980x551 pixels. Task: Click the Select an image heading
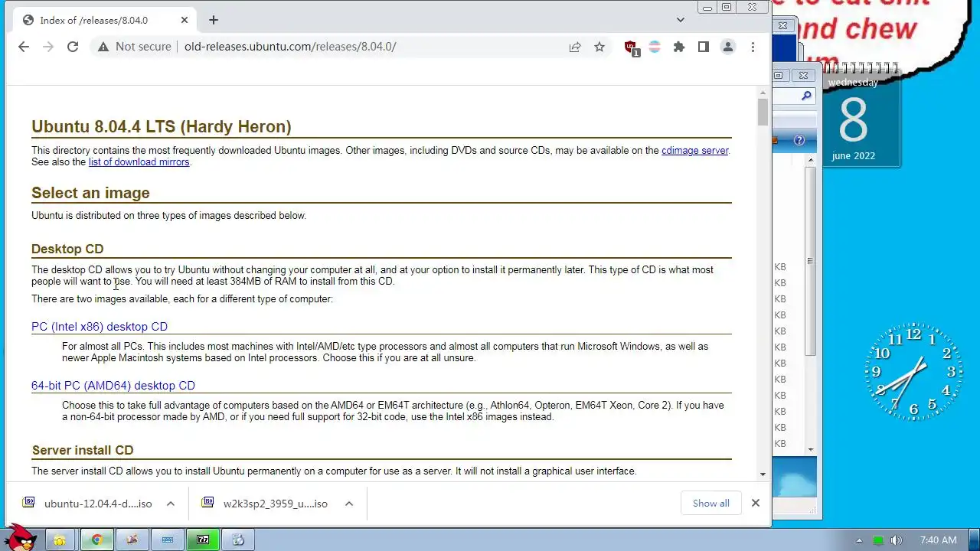click(x=90, y=193)
